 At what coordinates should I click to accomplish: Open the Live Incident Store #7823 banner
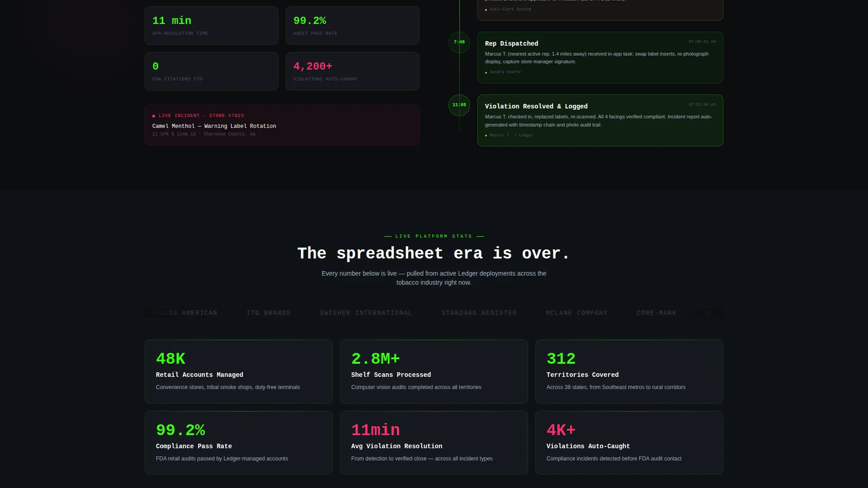pos(282,125)
